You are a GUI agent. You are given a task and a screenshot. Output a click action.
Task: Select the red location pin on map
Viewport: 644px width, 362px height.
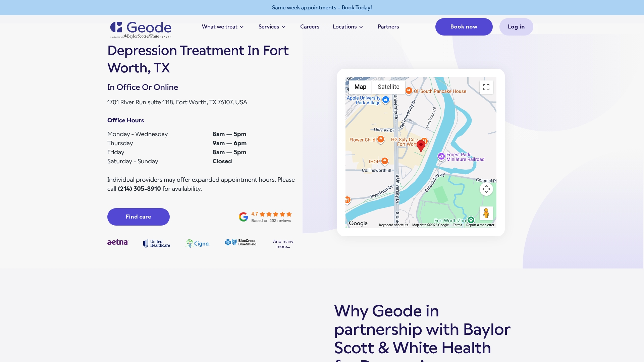coord(421,146)
